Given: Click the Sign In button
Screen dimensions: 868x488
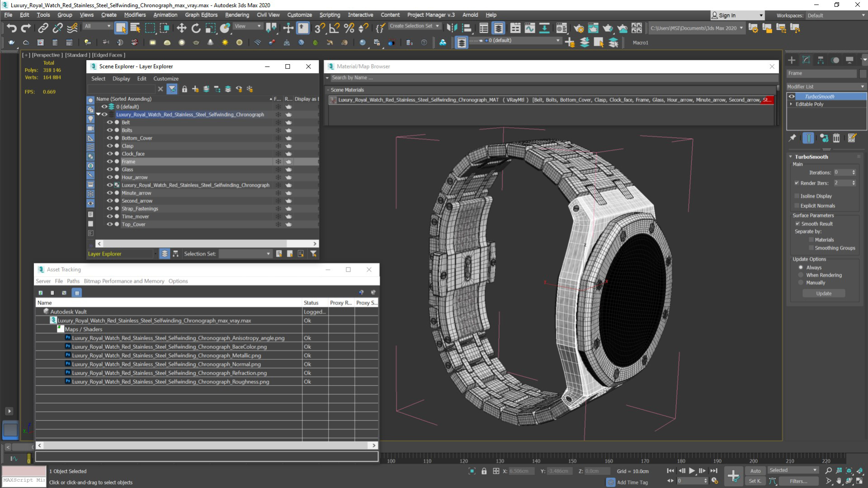Looking at the screenshot, I should [x=737, y=15].
